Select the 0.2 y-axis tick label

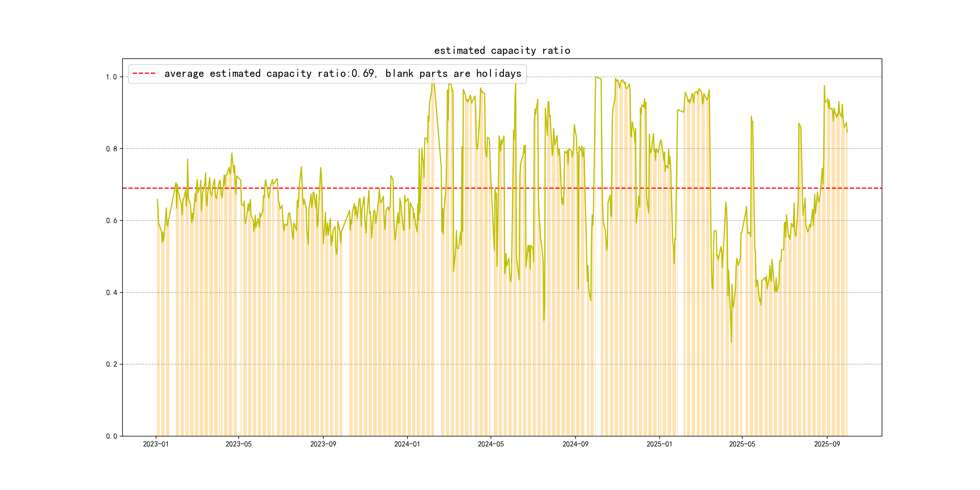coord(111,364)
